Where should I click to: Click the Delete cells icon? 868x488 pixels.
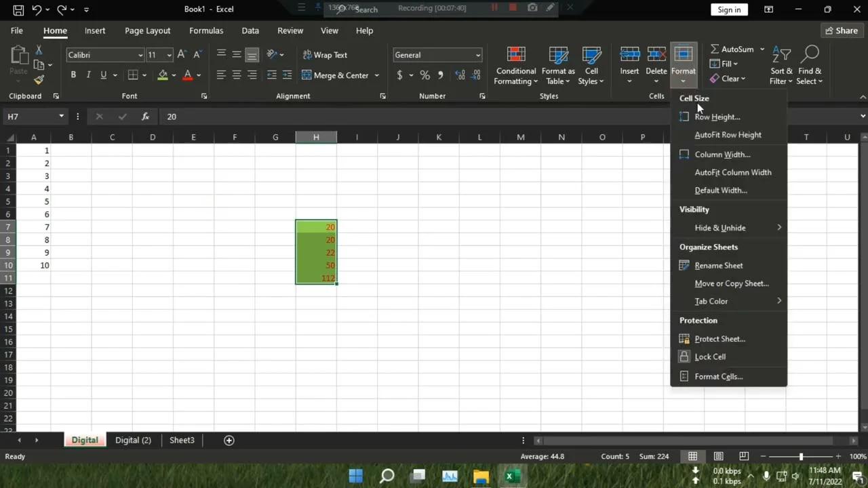click(x=656, y=54)
